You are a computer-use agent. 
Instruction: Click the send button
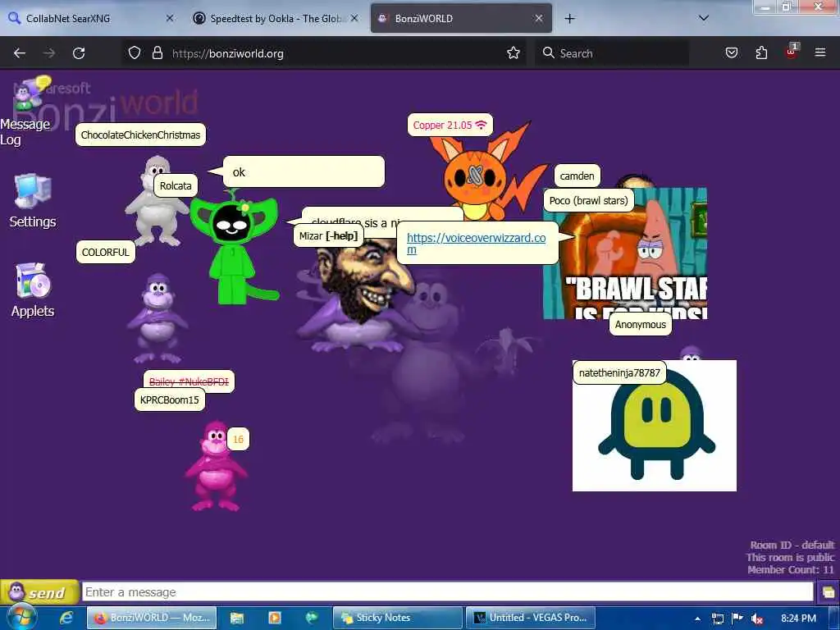tap(39, 592)
